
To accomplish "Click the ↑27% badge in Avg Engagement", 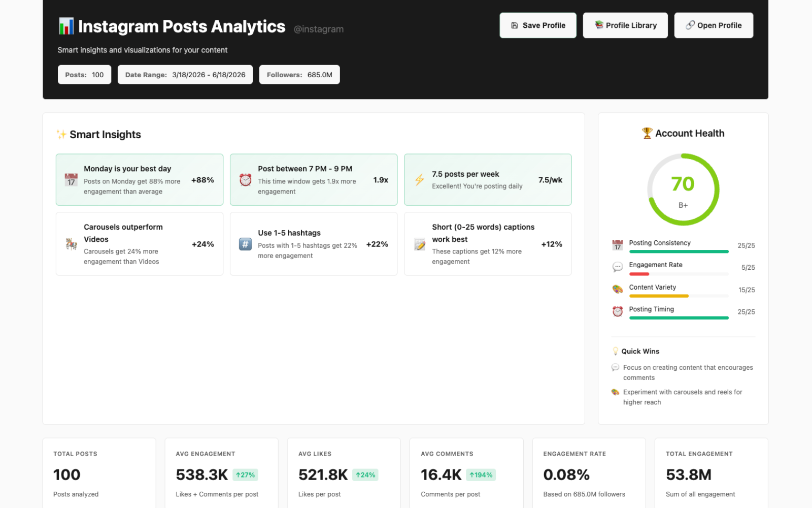I will (x=246, y=475).
